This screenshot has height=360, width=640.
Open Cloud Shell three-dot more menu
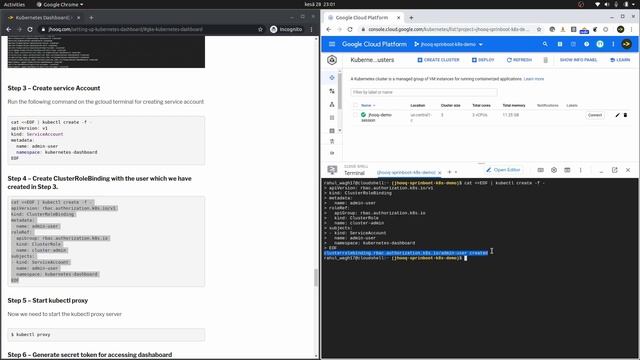click(580, 170)
